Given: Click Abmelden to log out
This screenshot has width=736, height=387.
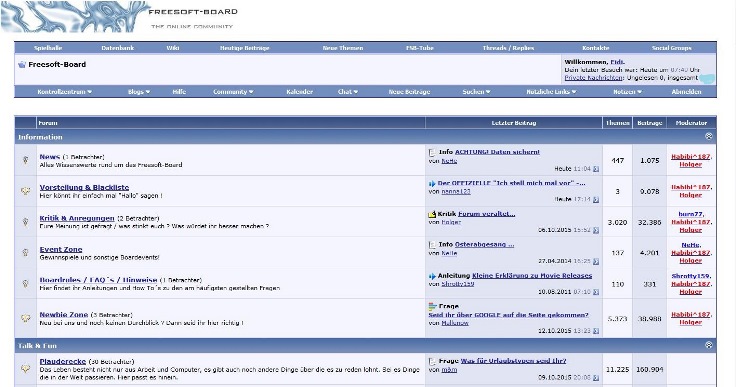Looking at the screenshot, I should pos(686,92).
